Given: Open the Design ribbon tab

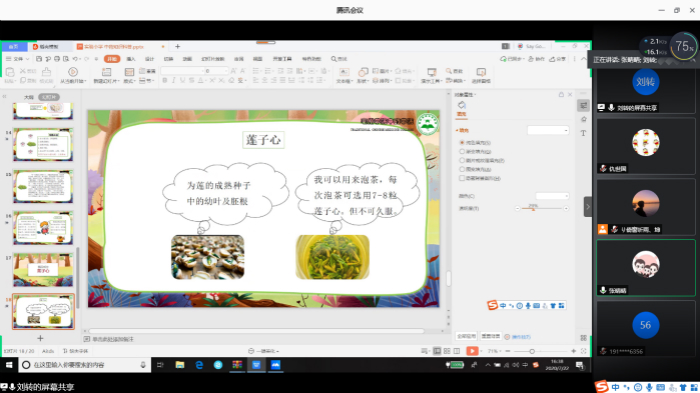Looking at the screenshot, I should [150, 59].
